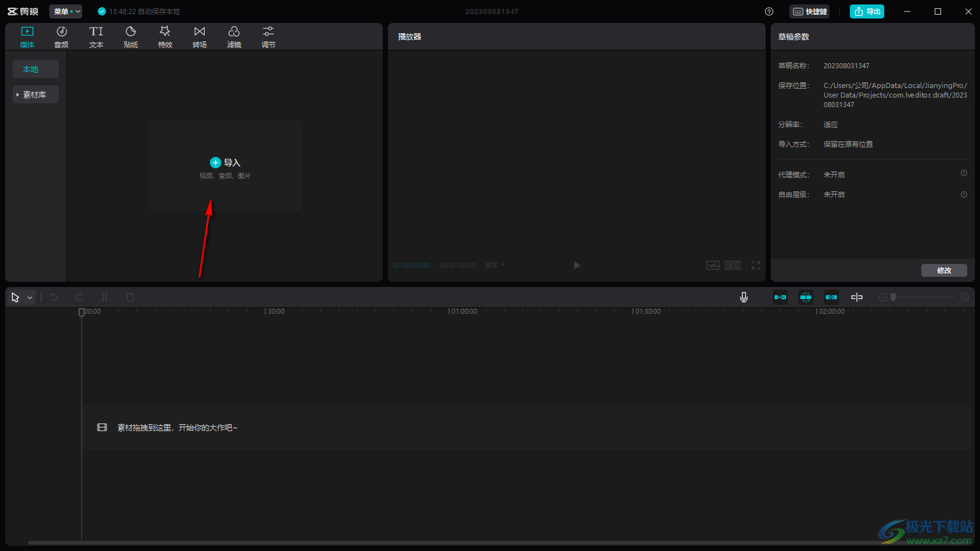
Task: Toggle clip linkage in timeline
Action: pyautogui.click(x=831, y=297)
